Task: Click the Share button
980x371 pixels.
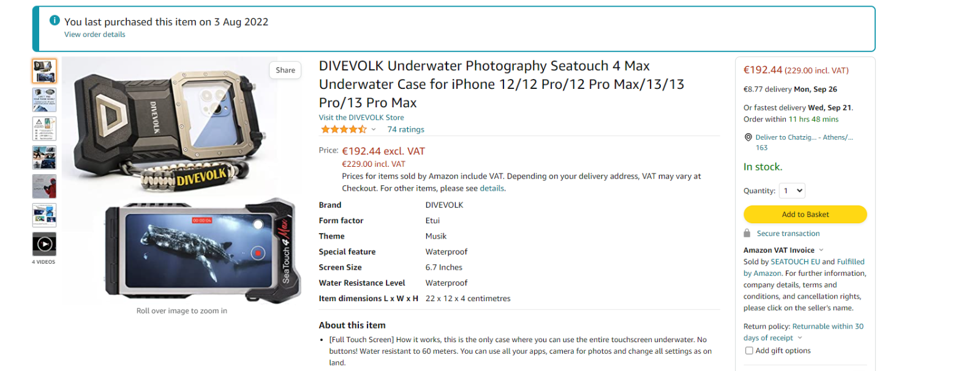Action: click(285, 70)
